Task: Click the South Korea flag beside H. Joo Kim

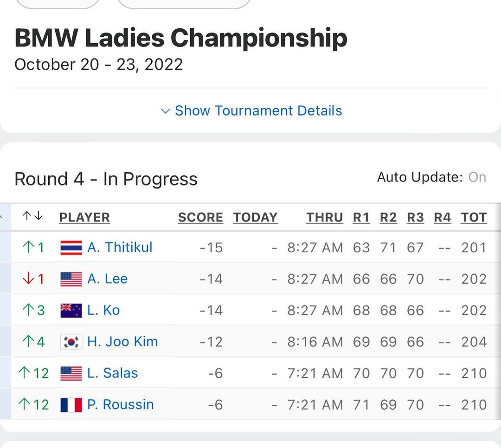Action: [x=71, y=342]
